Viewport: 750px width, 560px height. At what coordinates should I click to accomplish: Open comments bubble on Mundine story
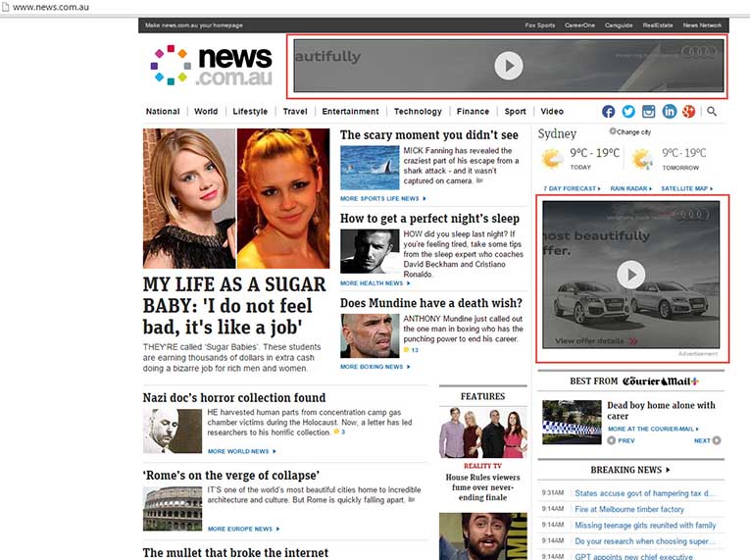[x=407, y=350]
